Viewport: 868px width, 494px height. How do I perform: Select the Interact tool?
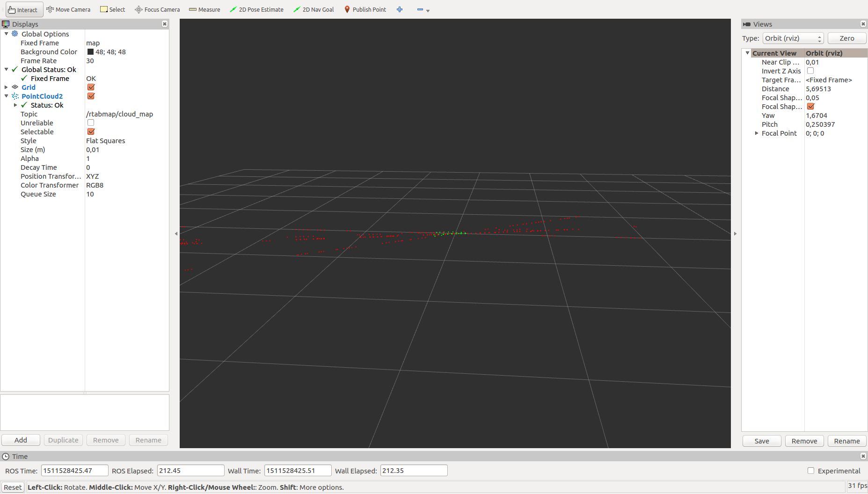pos(23,9)
